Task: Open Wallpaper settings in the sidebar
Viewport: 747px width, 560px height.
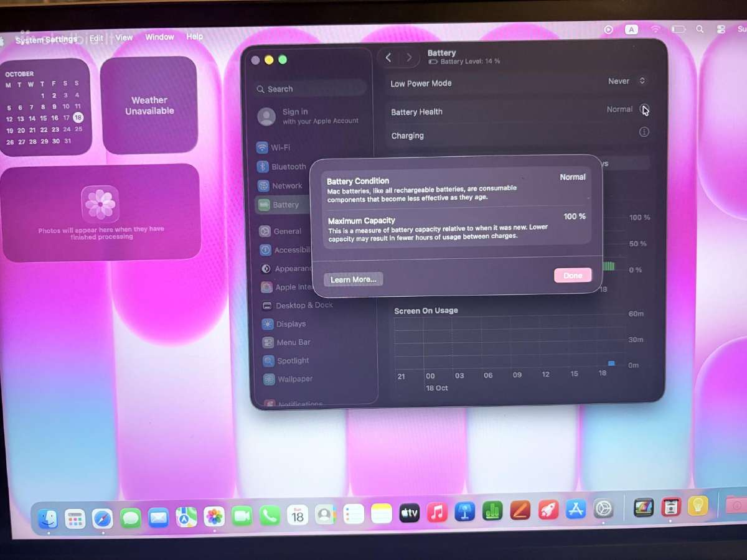Action: [288, 379]
